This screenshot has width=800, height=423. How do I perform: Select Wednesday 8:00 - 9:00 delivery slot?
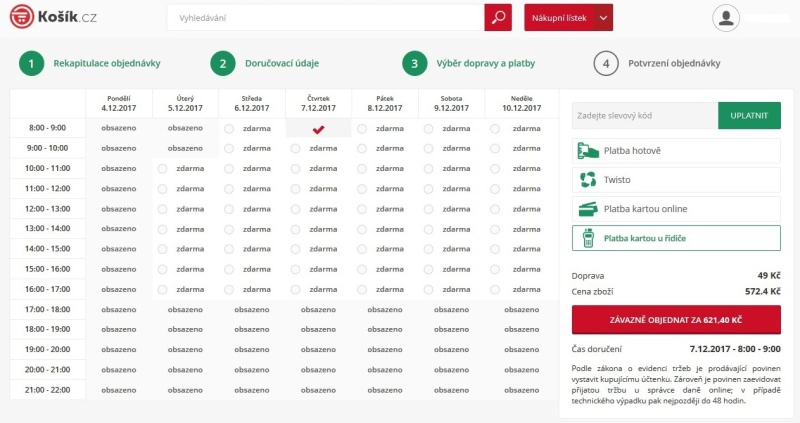229,129
